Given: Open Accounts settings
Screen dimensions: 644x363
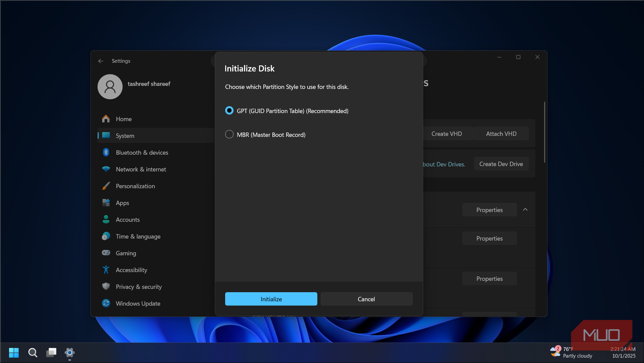Looking at the screenshot, I should pyautogui.click(x=156, y=219).
